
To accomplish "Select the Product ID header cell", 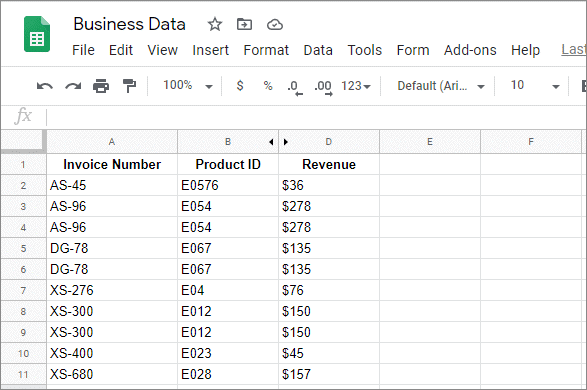I will click(228, 164).
